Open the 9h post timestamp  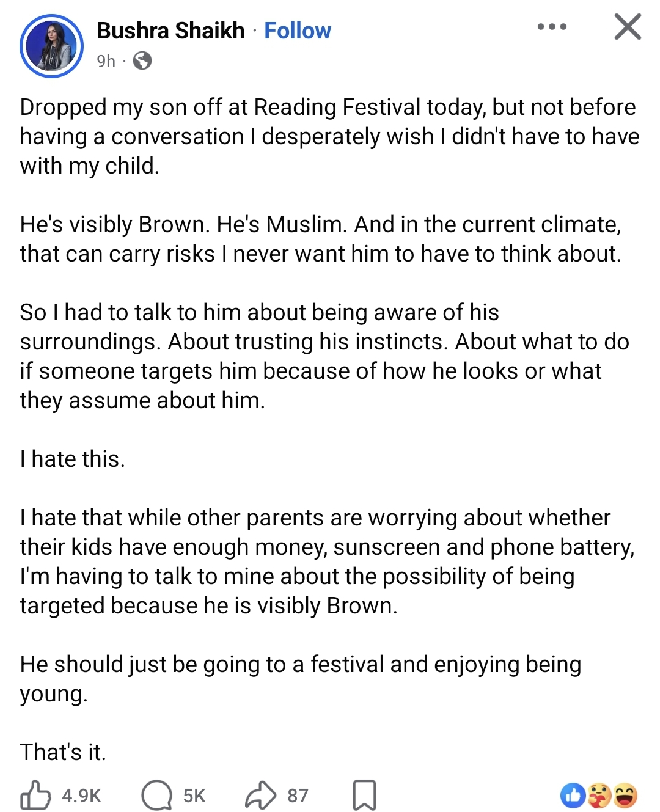[x=106, y=61]
